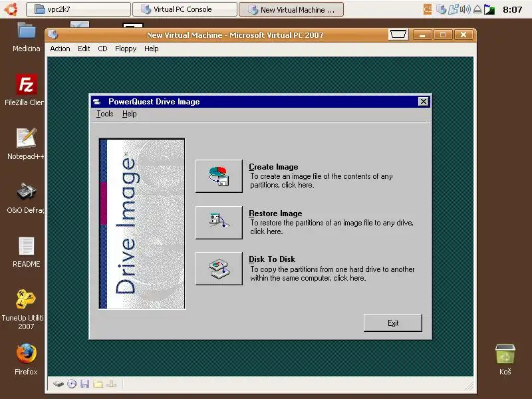Click the Restore Image heading text
This screenshot has height=399, width=532.
[275, 213]
